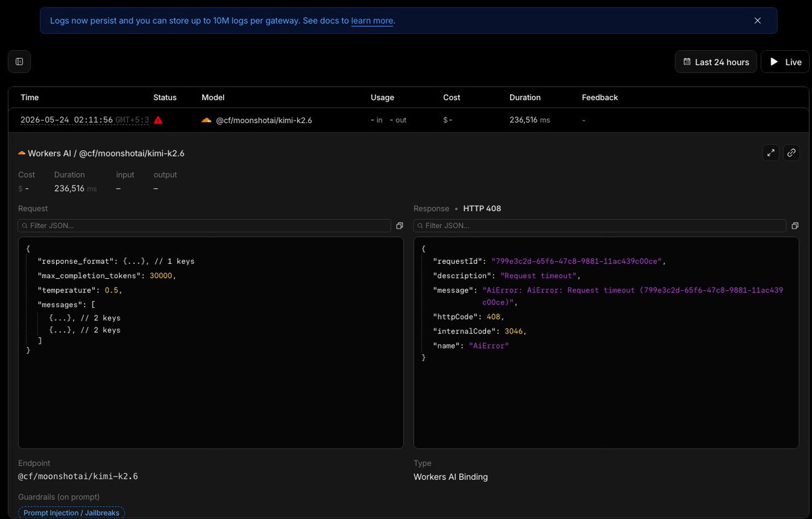The width and height of the screenshot is (812, 519).
Task: Click the Feedback column header
Action: pyautogui.click(x=600, y=97)
